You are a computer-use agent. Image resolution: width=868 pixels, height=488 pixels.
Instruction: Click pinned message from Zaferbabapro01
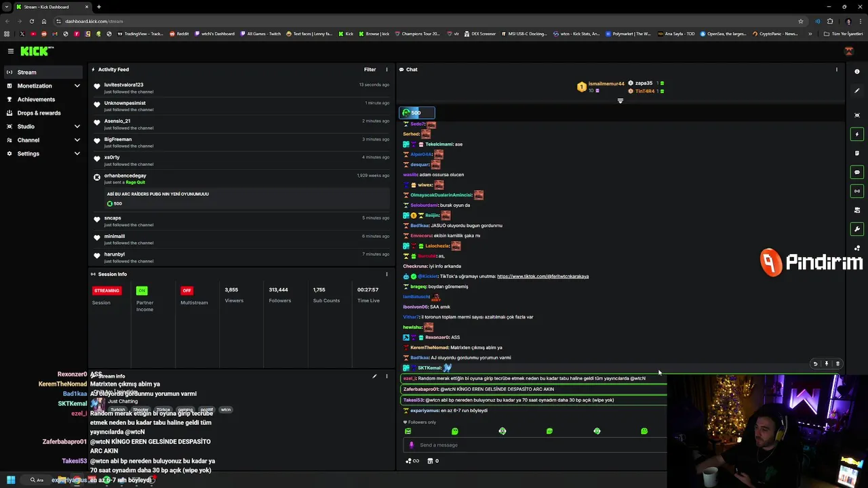pyautogui.click(x=534, y=389)
